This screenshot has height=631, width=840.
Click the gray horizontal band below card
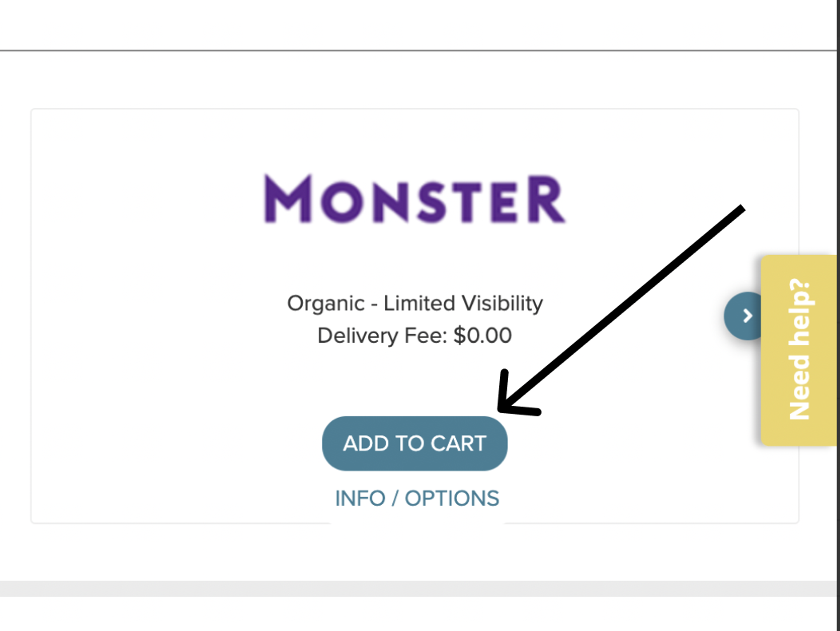click(x=418, y=589)
